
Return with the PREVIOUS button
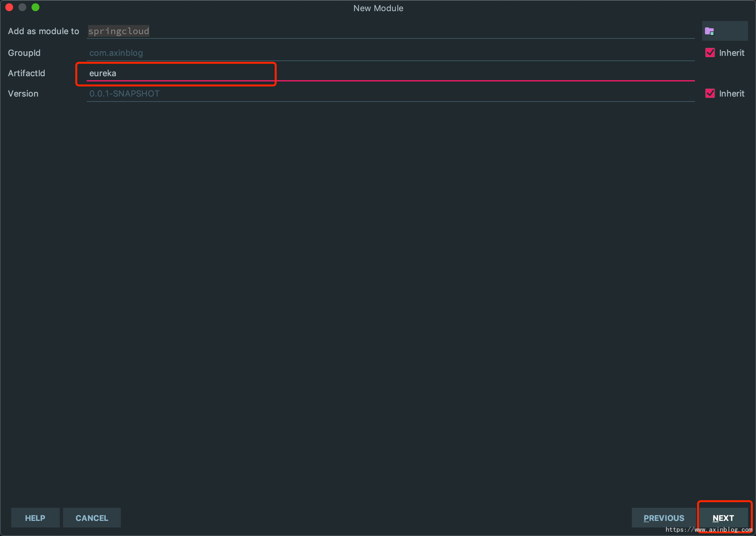click(x=664, y=518)
